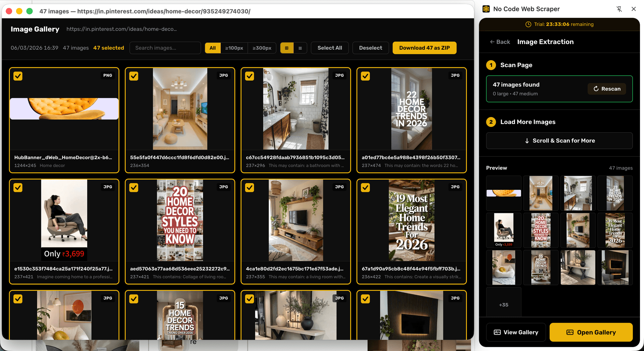Click the '0 large • 47 medium' text

coord(515,94)
